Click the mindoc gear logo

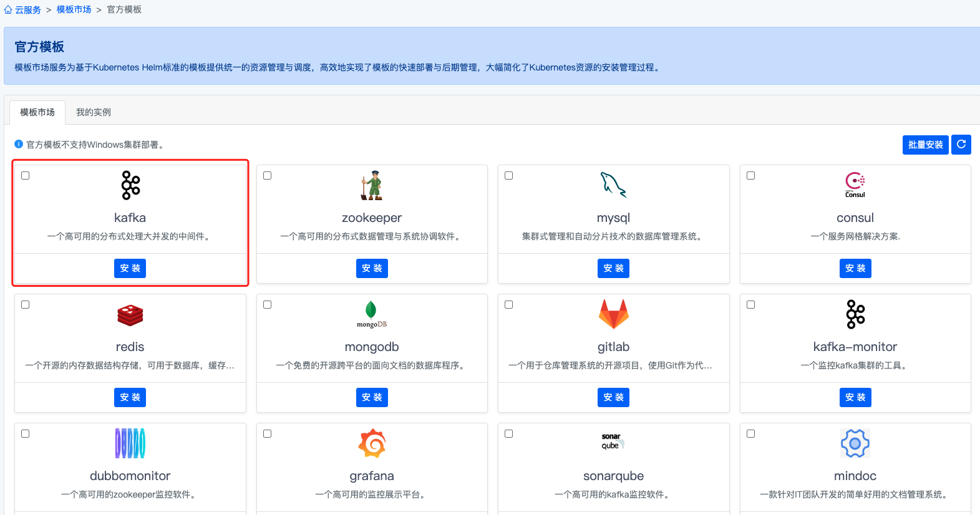coord(855,443)
